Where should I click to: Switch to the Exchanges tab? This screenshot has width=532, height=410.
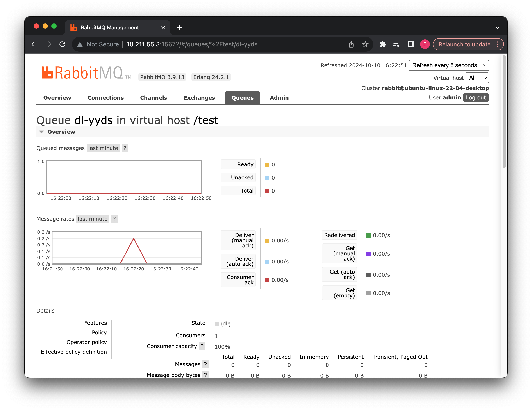coord(199,98)
